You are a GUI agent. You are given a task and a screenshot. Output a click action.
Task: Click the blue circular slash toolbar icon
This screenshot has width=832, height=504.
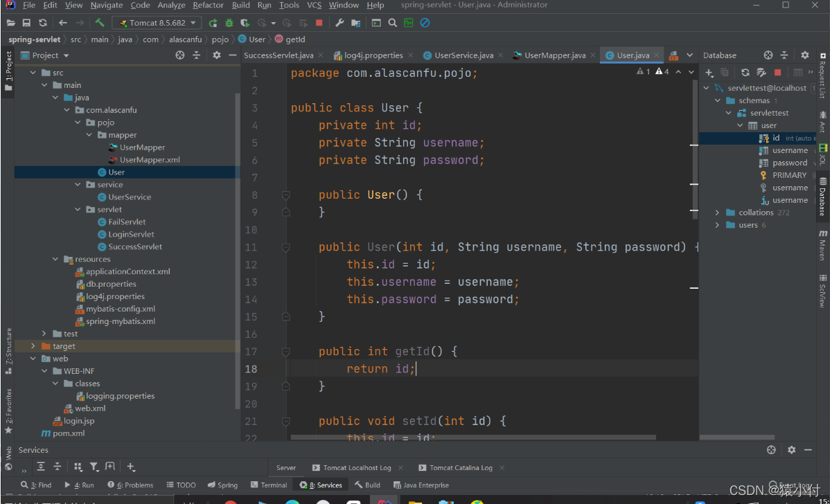pyautogui.click(x=425, y=22)
